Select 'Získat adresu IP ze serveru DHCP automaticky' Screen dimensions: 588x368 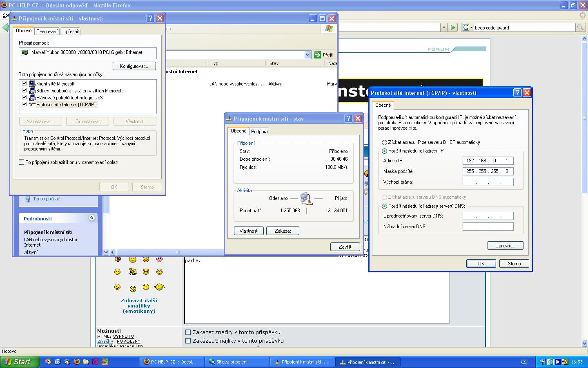[x=384, y=142]
